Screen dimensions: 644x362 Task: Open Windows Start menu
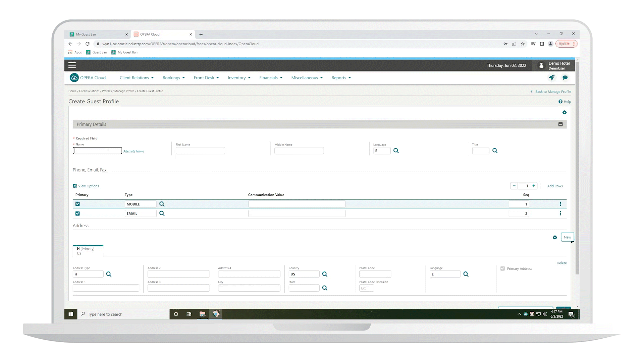(x=71, y=314)
